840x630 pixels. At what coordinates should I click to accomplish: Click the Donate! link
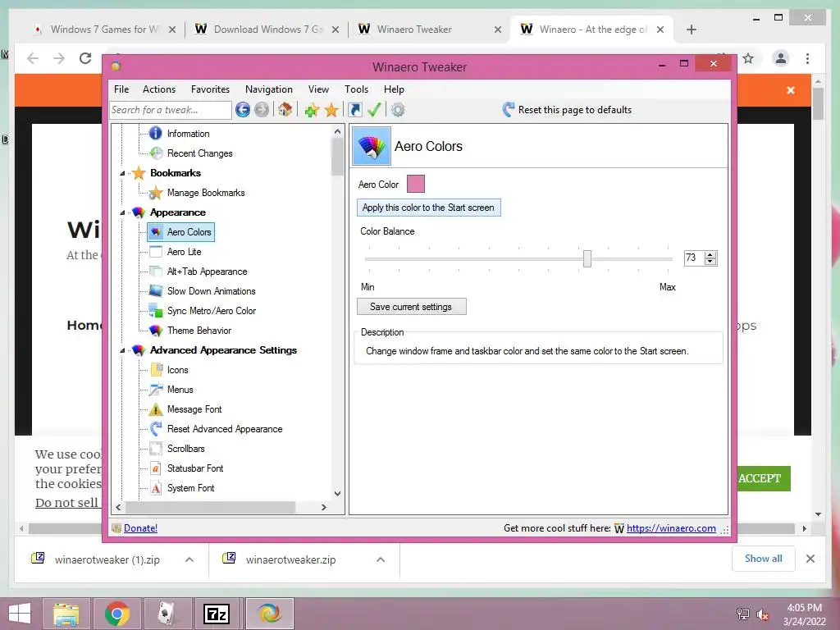tap(140, 528)
